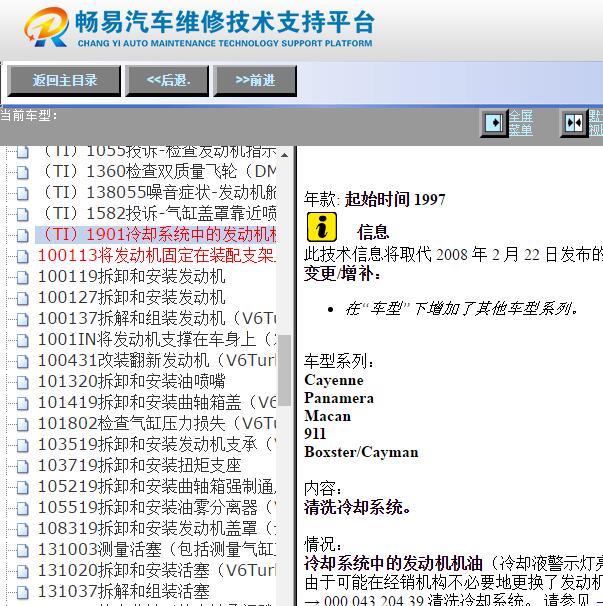Open 100119拆卸和安装发动机
Image resolution: width=603 pixels, height=606 pixels.
click(131, 276)
